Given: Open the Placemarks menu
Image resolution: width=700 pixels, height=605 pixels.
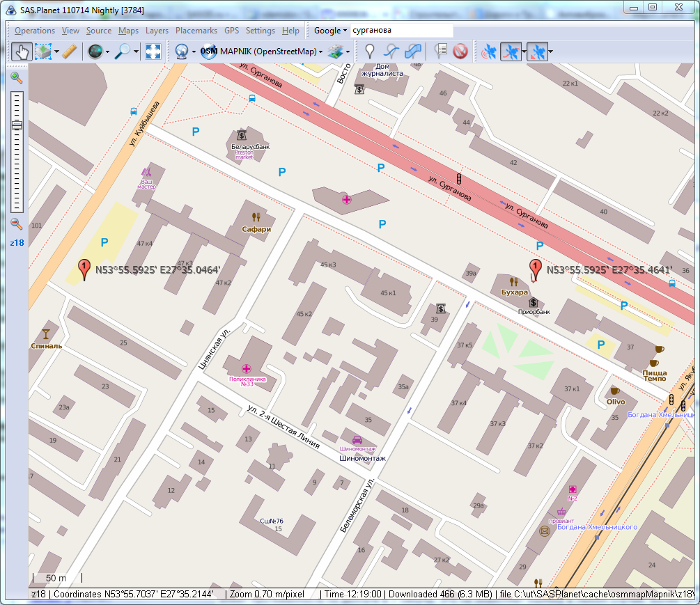Looking at the screenshot, I should pos(196,31).
